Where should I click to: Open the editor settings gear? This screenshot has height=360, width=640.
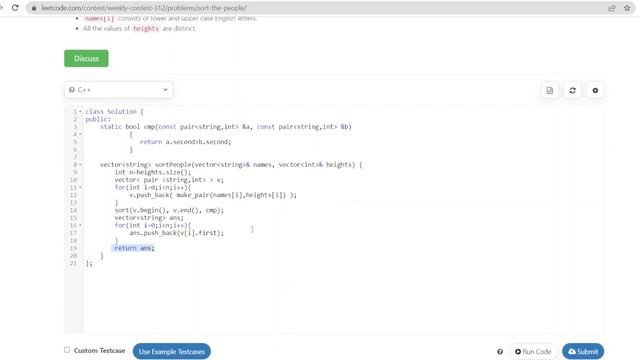click(595, 90)
